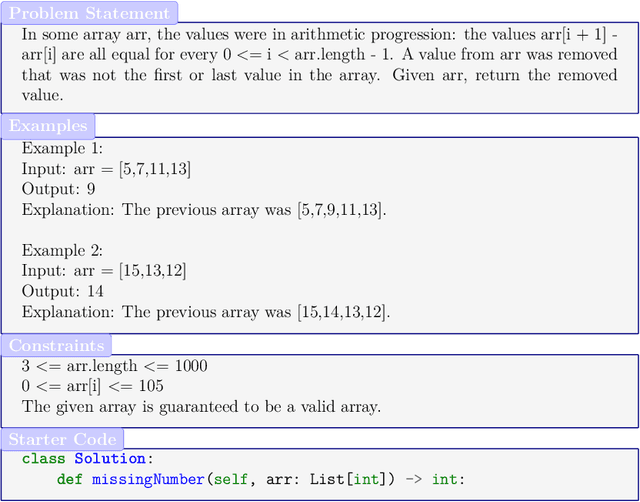Click the word 'value.' ending the statement

42,96
